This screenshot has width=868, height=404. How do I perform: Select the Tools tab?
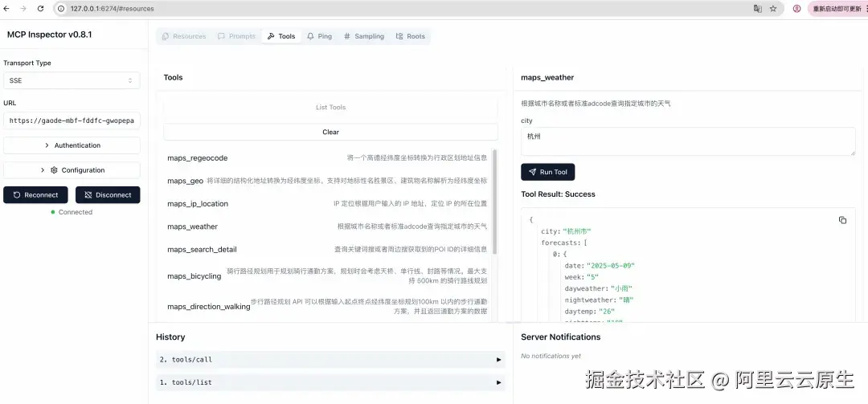click(281, 36)
